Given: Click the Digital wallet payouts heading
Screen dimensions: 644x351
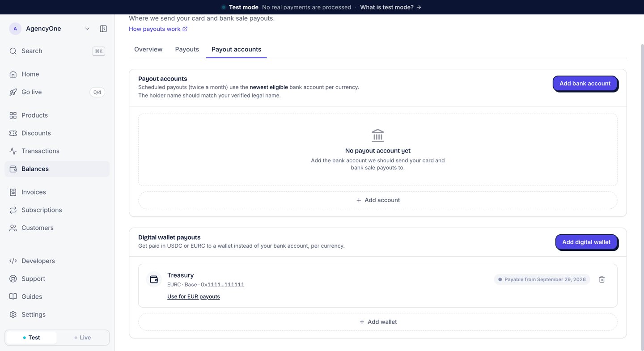Looking at the screenshot, I should tap(169, 237).
